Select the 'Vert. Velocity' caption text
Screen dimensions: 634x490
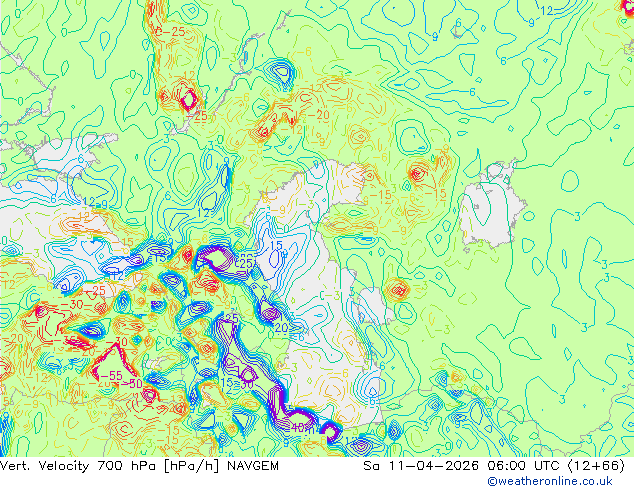tap(44, 466)
